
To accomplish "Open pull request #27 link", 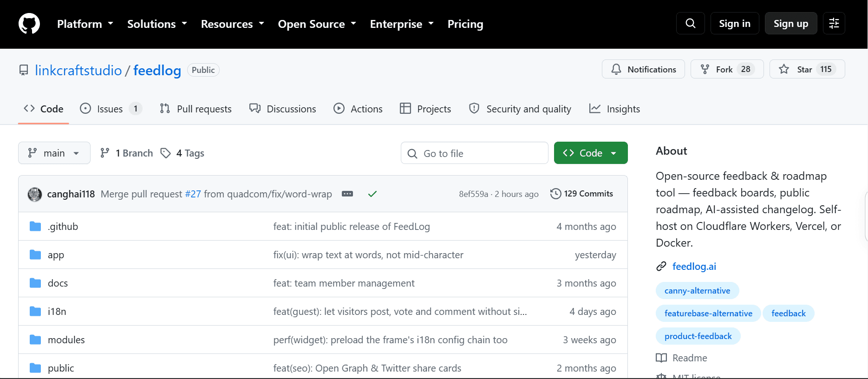I will pos(193,194).
